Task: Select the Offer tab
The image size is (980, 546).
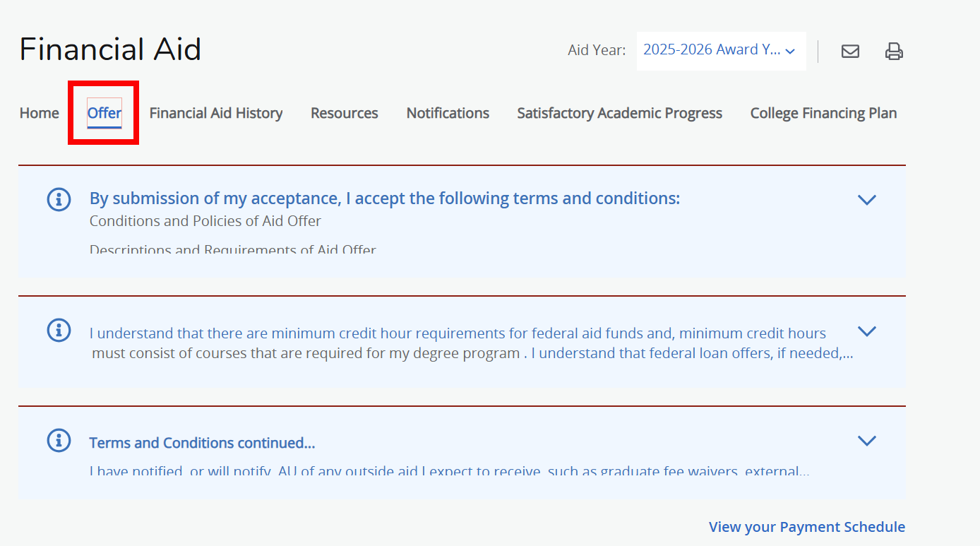Action: click(103, 113)
